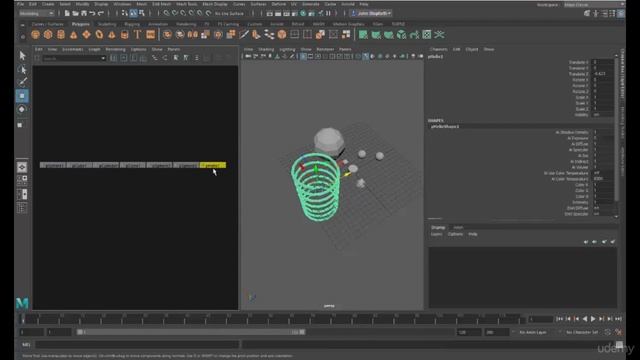Open the File menu
The height and width of the screenshot is (360, 640).
20,4
